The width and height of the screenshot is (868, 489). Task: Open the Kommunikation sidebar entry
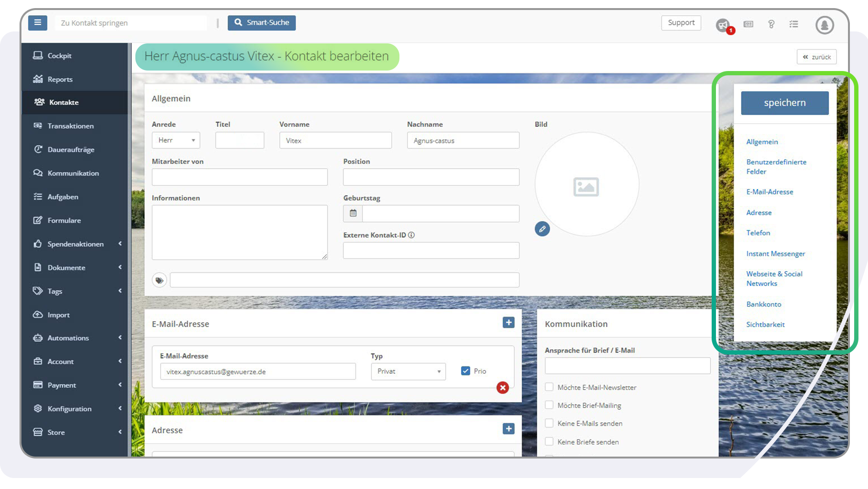pos(73,173)
